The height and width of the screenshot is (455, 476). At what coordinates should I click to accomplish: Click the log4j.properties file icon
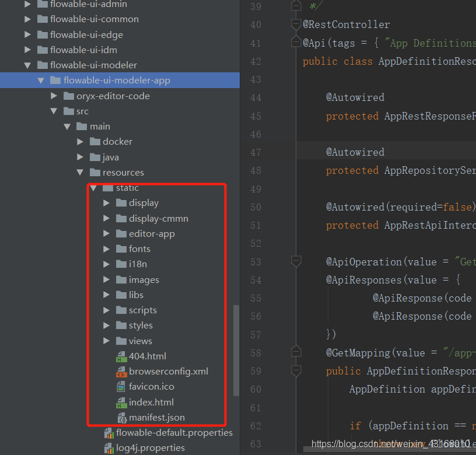109,447
